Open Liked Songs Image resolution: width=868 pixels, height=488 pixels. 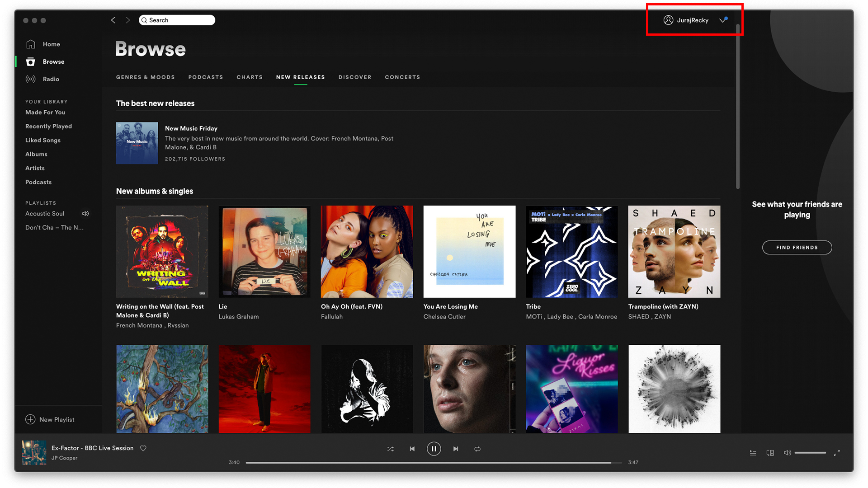coord(43,141)
